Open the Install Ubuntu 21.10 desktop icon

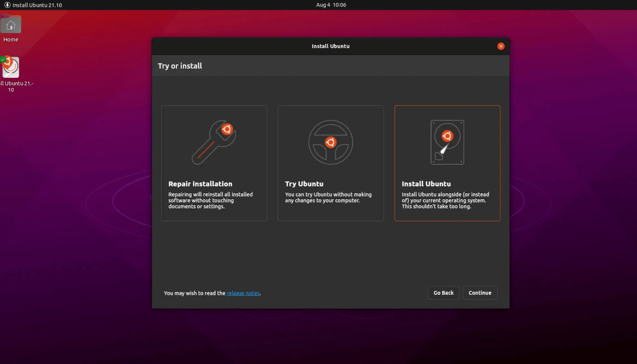pyautogui.click(x=10, y=67)
